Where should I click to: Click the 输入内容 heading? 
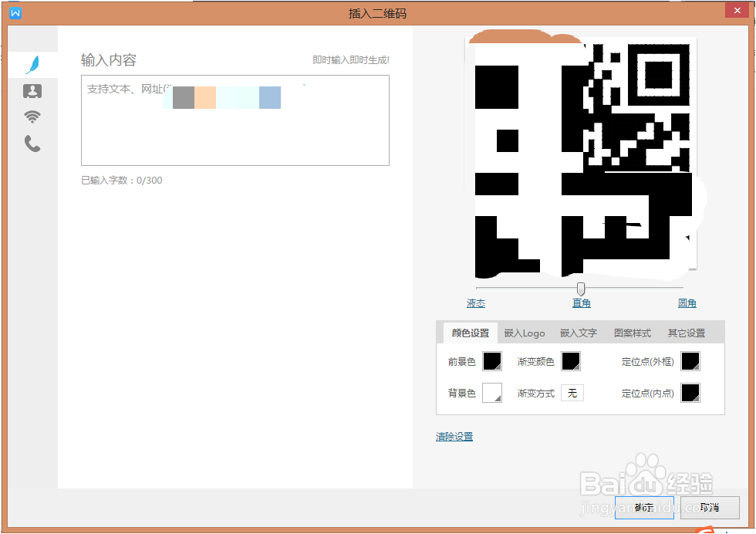[109, 60]
